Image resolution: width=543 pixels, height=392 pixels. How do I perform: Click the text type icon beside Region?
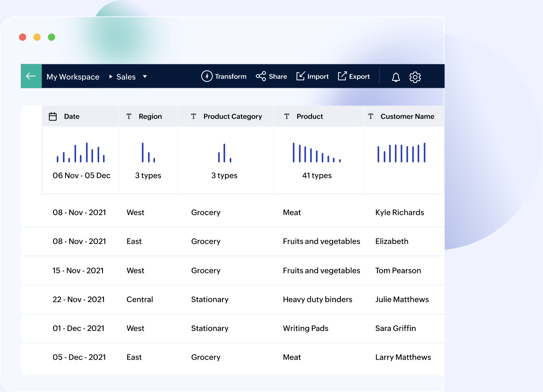click(x=129, y=116)
